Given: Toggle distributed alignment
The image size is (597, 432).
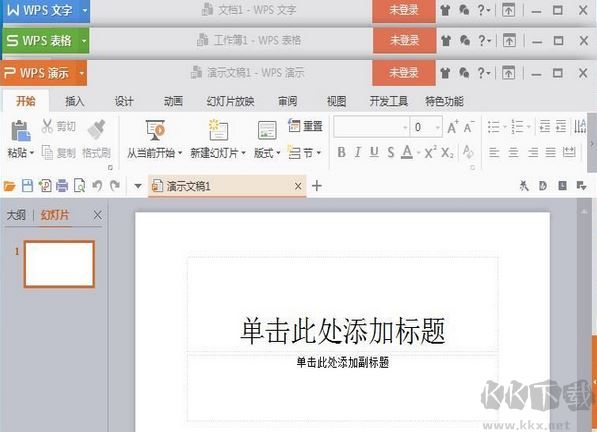Looking at the screenshot, I should tap(569, 153).
